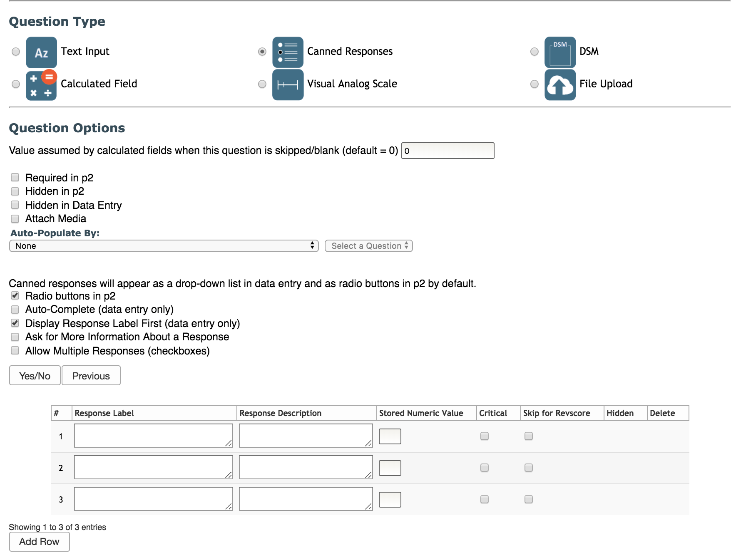Select the DSM question type icon

(559, 52)
